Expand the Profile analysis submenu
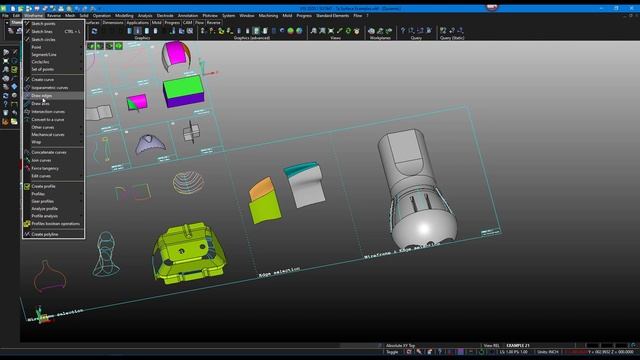Screen dimensions: 640x360 click(x=53, y=216)
